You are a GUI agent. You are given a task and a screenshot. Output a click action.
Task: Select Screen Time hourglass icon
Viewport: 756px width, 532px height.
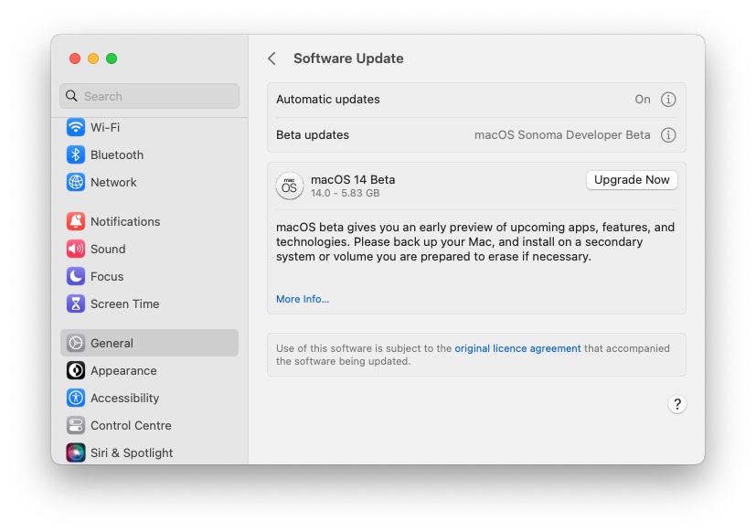pos(76,304)
